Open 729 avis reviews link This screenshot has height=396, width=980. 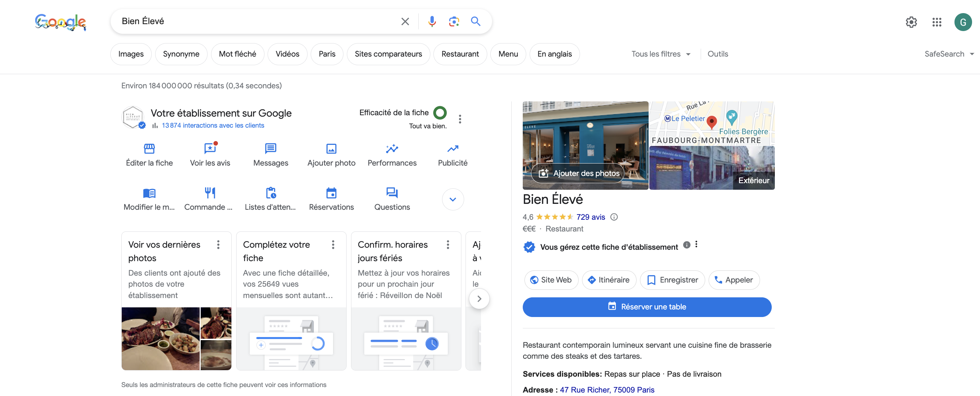pyautogui.click(x=590, y=217)
